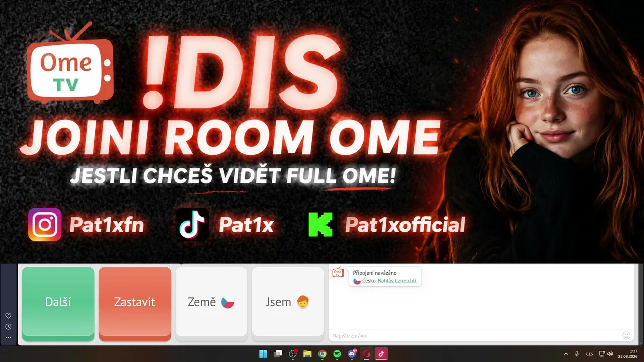Click the microphone tray icon

577,354
